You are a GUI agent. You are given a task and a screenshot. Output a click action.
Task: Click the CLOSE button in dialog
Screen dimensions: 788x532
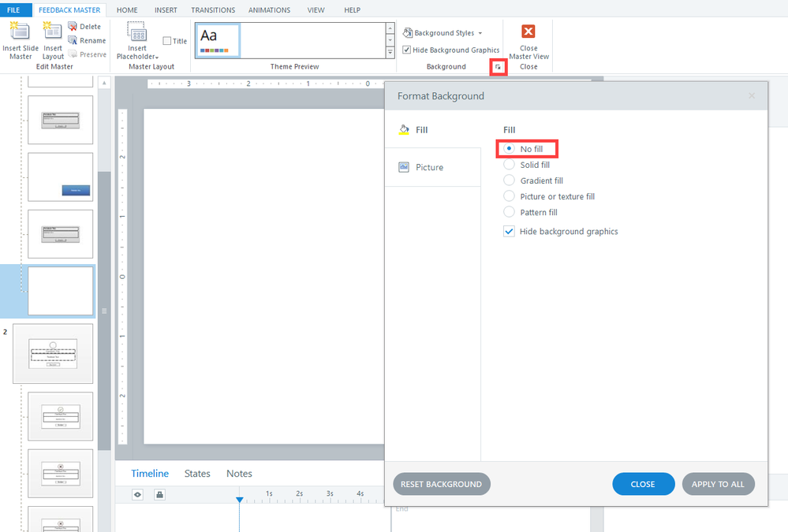[644, 484]
